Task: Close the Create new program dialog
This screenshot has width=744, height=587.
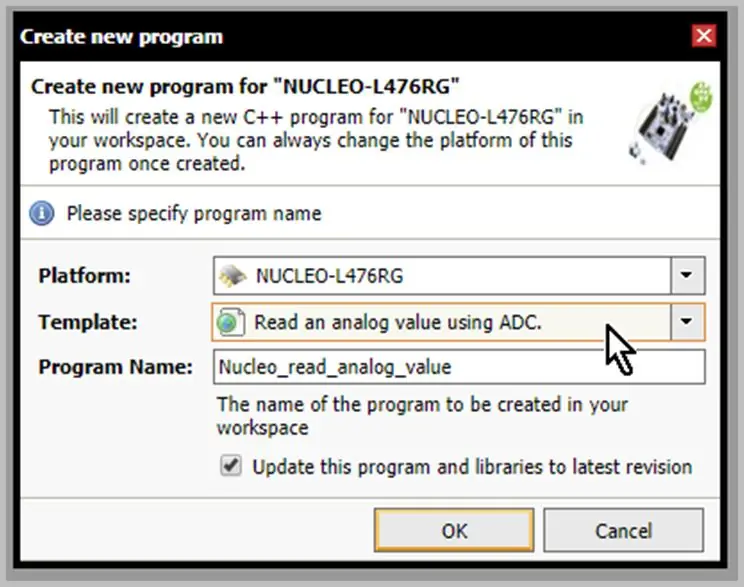Action: click(704, 36)
